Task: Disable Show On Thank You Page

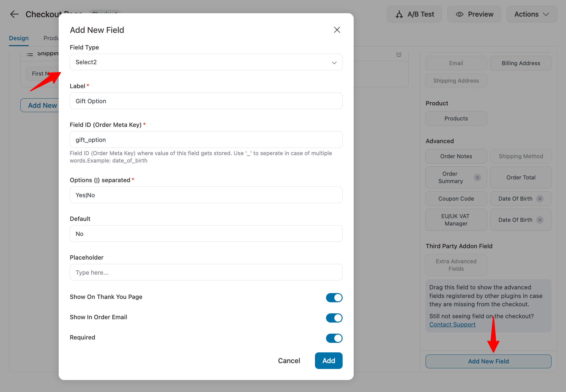Action: 334,297
